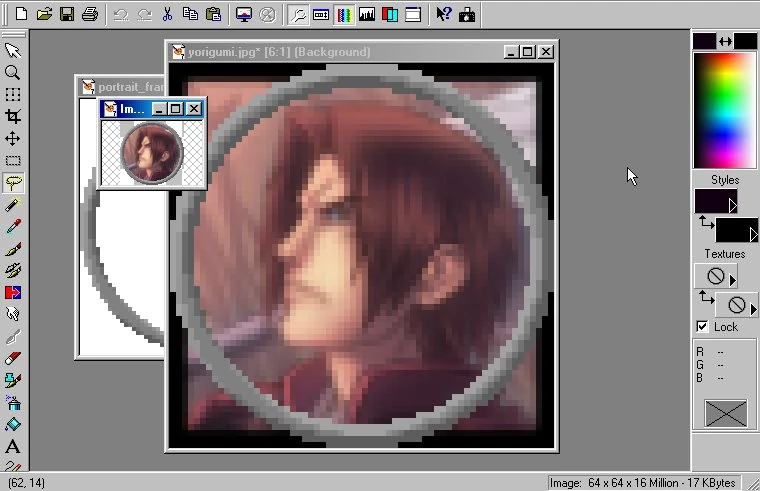The height and width of the screenshot is (491, 760).
Task: Toggle the Toolbar display icon
Action: [413, 14]
